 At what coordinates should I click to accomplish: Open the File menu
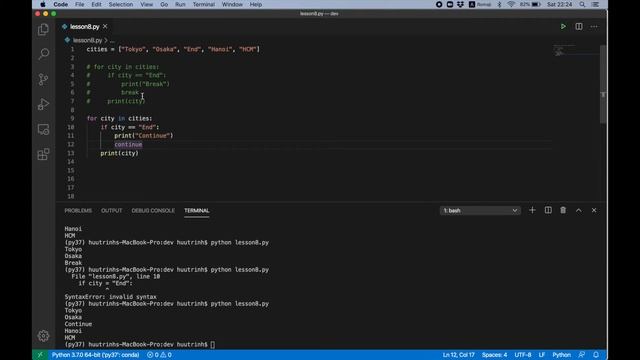click(80, 4)
